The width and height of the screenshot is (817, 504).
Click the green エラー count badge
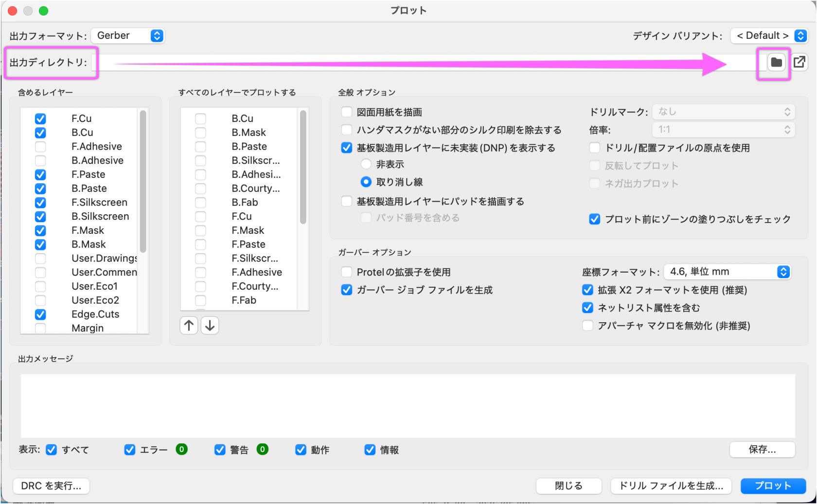click(182, 450)
